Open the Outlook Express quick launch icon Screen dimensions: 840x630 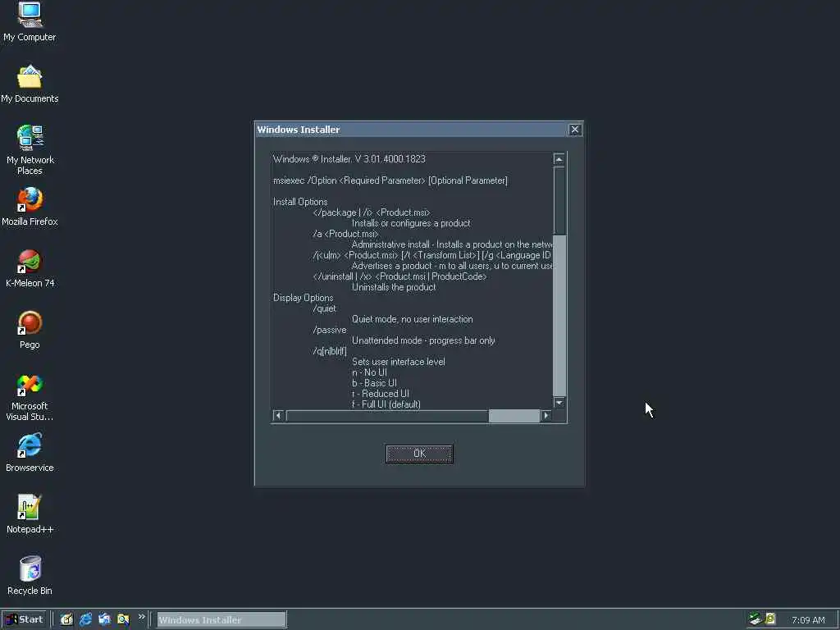click(104, 619)
